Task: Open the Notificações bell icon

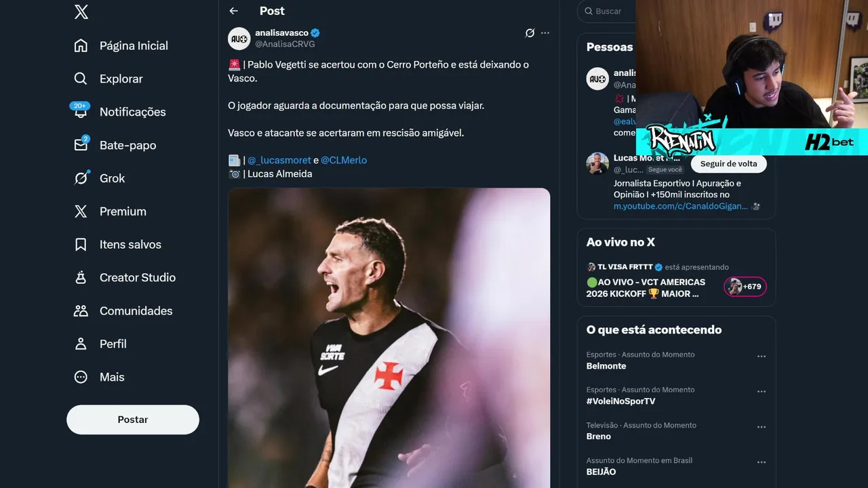Action: [81, 112]
